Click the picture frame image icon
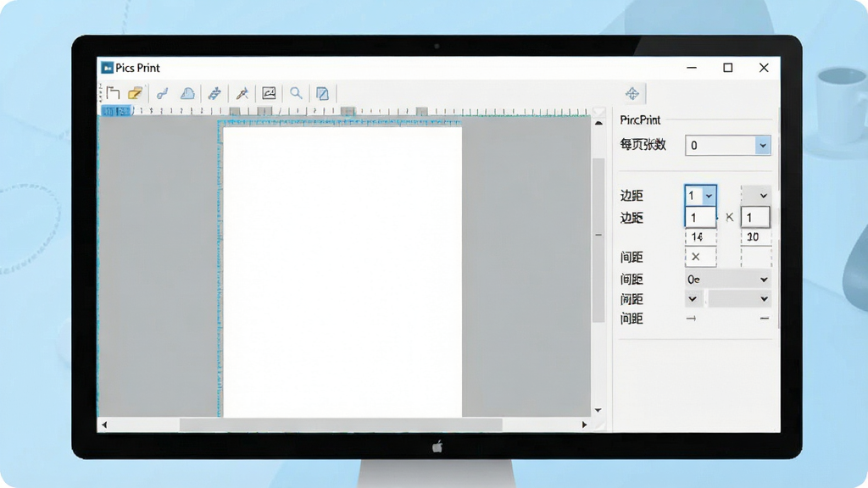 point(269,93)
